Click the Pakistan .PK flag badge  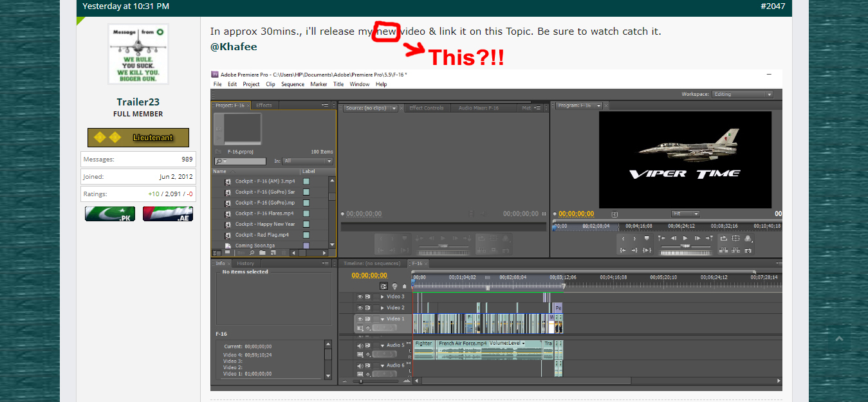click(x=110, y=214)
